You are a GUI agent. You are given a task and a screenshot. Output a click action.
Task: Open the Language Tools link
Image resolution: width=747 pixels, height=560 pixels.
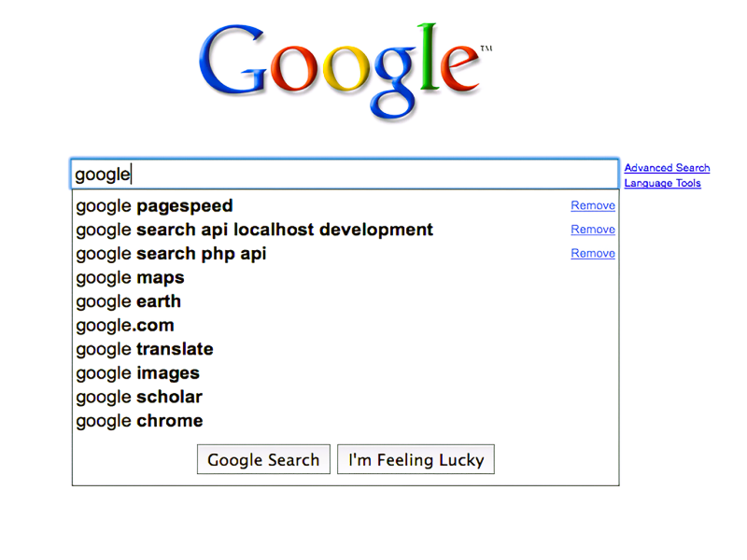click(x=662, y=183)
